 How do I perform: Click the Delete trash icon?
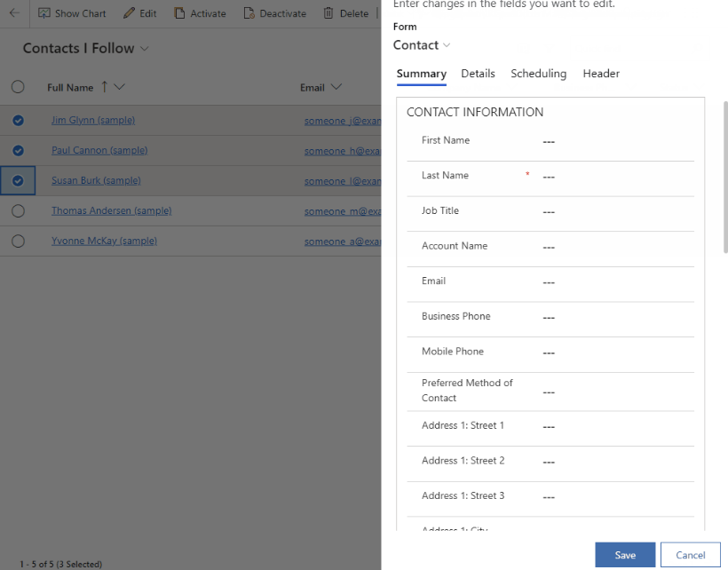click(x=328, y=13)
